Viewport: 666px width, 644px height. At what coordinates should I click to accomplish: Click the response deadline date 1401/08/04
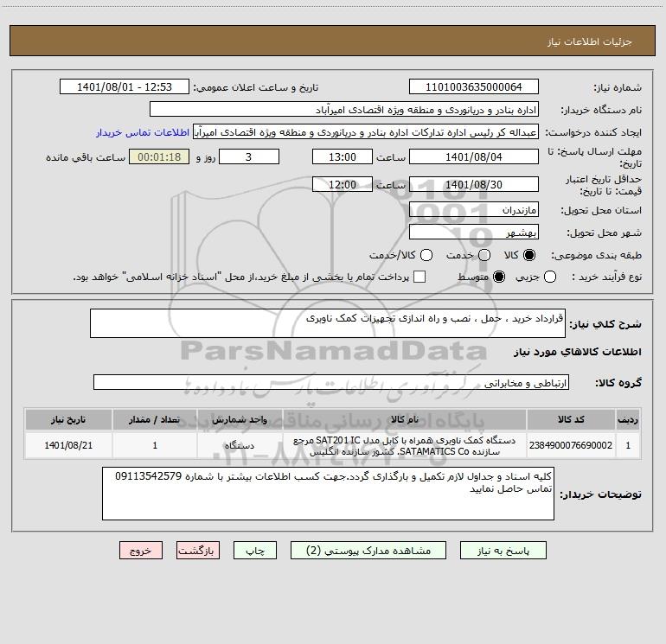coord(474,157)
